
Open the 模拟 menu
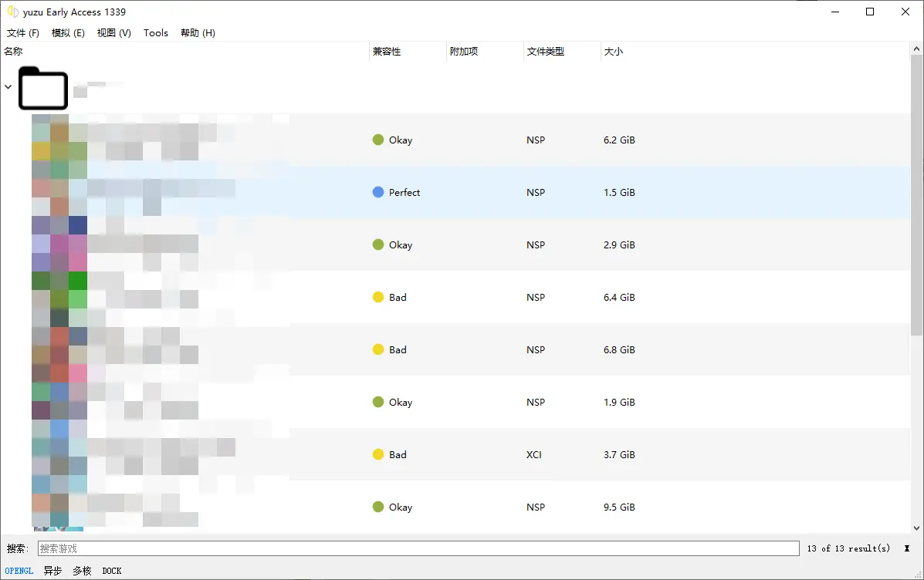pos(68,32)
